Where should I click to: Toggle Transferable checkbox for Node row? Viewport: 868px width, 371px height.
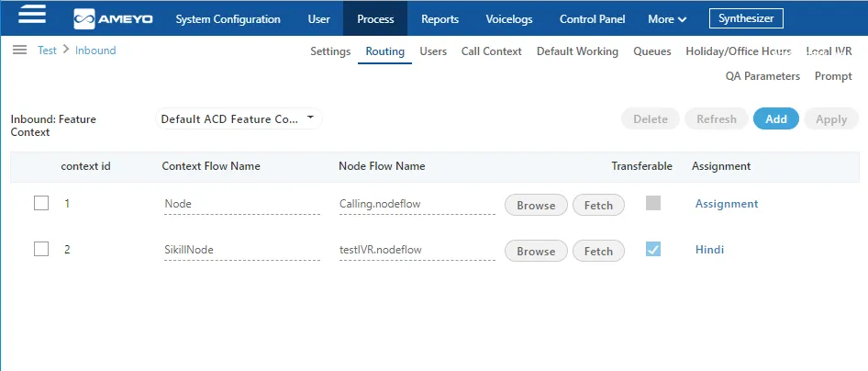pos(653,203)
